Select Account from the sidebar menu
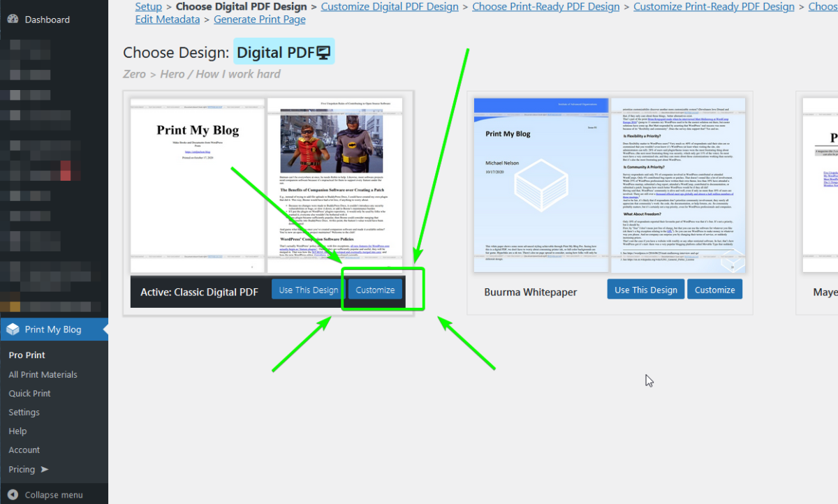 (24, 450)
